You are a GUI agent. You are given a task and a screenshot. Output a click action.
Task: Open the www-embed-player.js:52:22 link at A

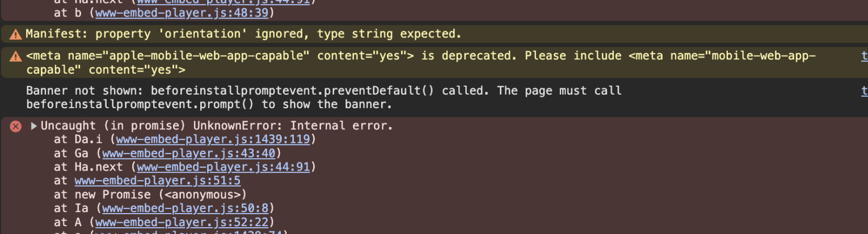(x=182, y=222)
